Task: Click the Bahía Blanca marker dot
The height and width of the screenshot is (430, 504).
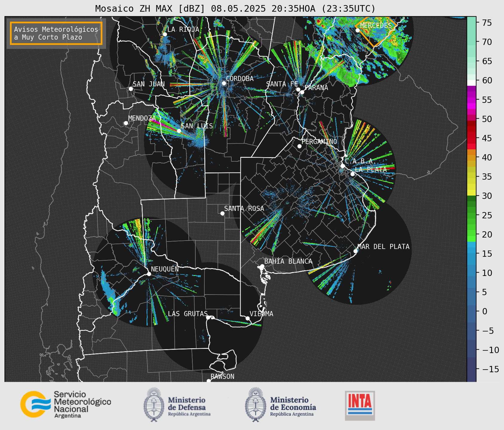Action: click(x=262, y=266)
